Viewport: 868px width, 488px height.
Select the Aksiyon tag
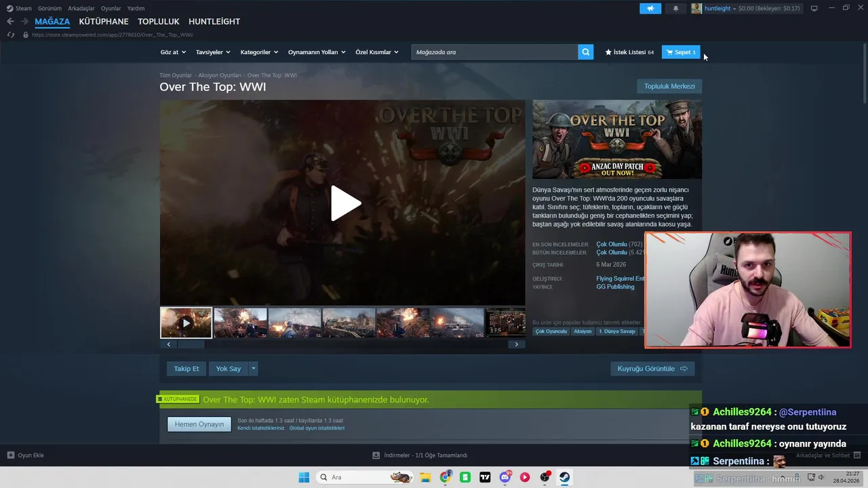click(x=583, y=331)
